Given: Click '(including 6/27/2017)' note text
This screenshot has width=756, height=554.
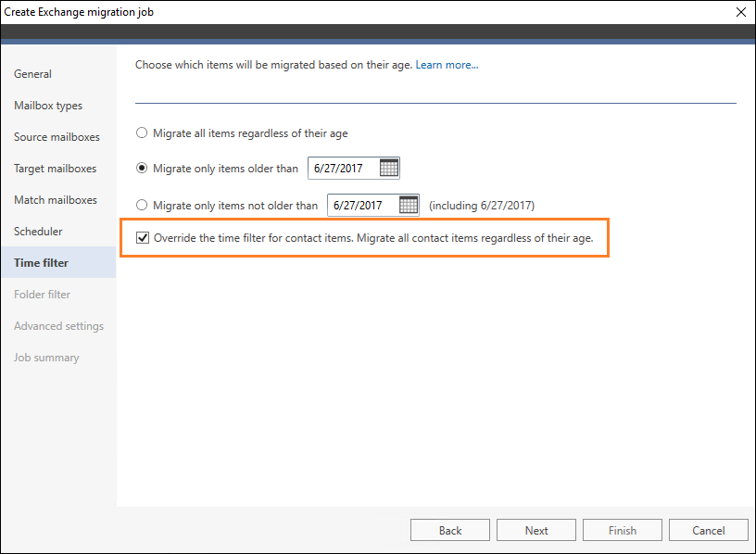Looking at the screenshot, I should [x=482, y=206].
